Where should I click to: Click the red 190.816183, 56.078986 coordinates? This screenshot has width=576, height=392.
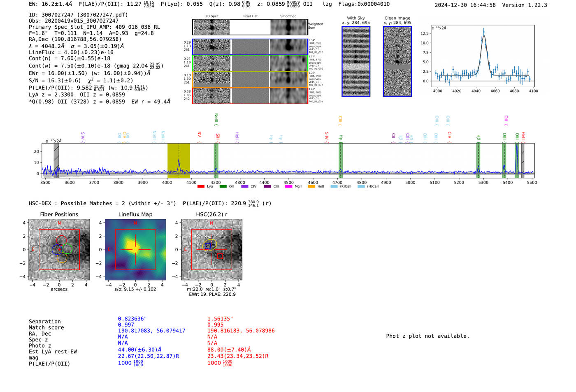click(x=241, y=331)
